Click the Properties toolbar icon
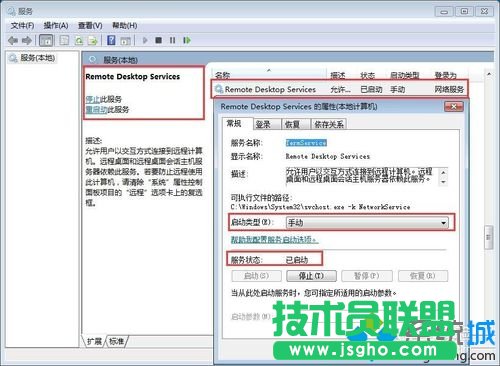Viewport: 500px width, 366px height. tap(64, 40)
